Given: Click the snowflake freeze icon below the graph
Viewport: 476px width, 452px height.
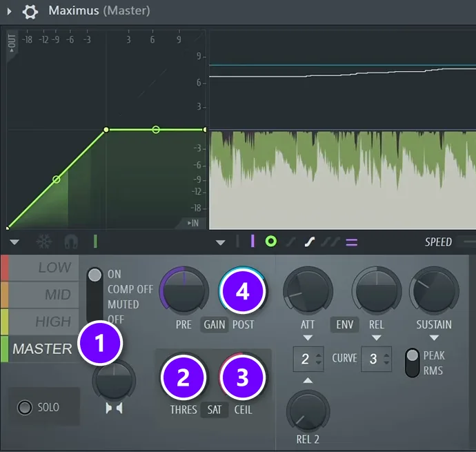Looking at the screenshot, I should [x=43, y=242].
